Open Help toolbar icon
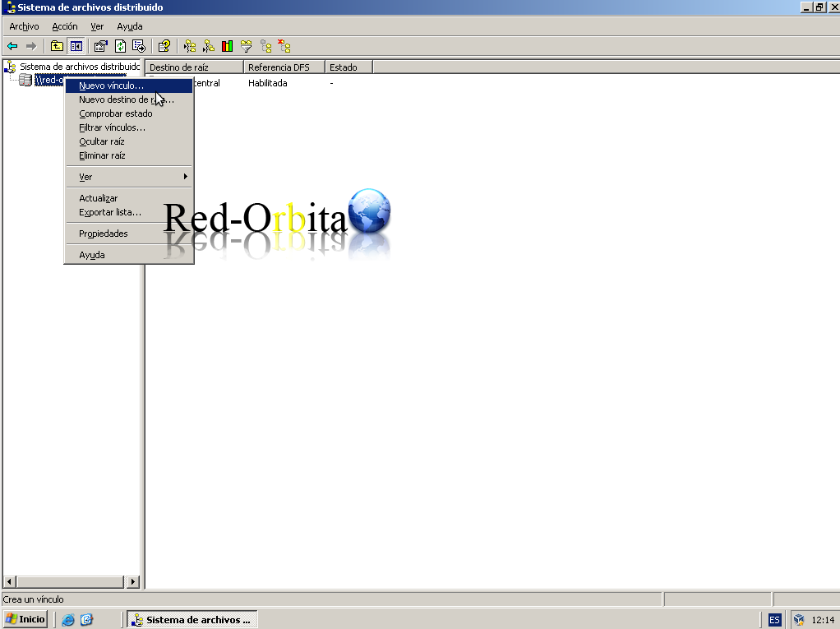Image resolution: width=840 pixels, height=629 pixels. coord(164,47)
